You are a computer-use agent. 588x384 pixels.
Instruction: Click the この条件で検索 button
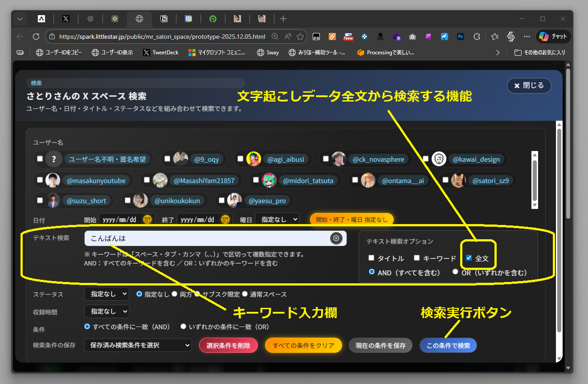click(x=448, y=345)
